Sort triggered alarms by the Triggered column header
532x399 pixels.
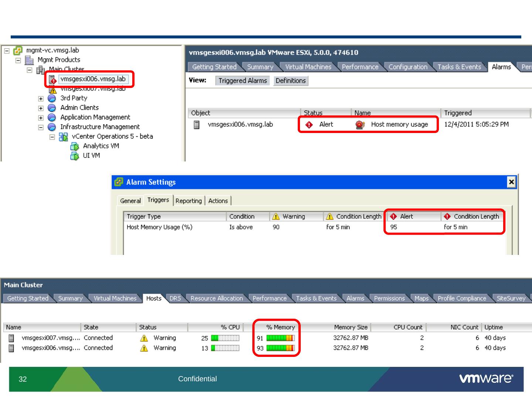[x=485, y=113]
